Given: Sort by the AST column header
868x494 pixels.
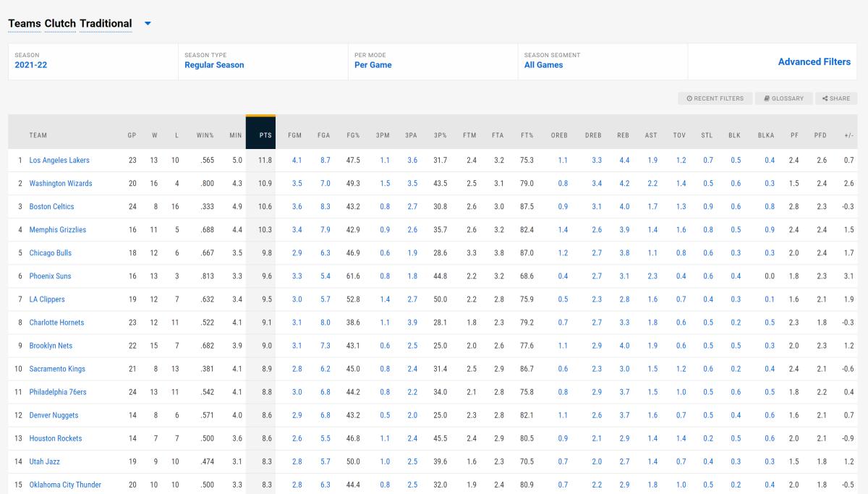Looking at the screenshot, I should coord(651,135).
